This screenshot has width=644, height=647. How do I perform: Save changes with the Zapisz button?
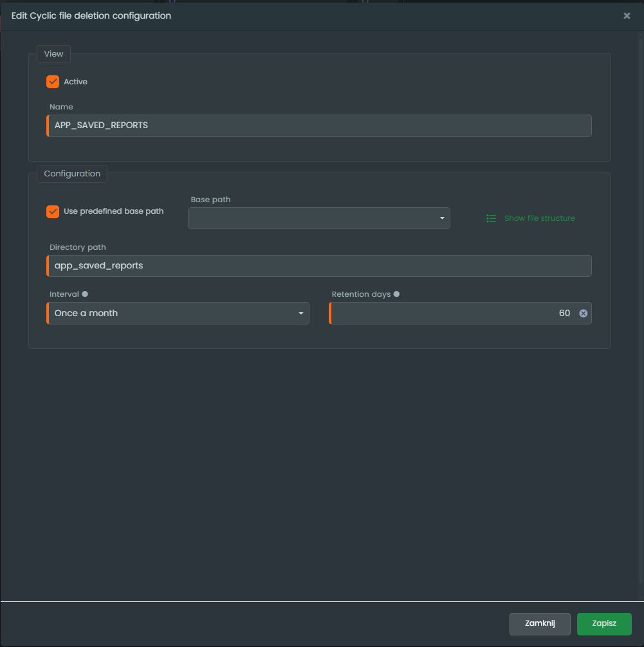pos(604,624)
